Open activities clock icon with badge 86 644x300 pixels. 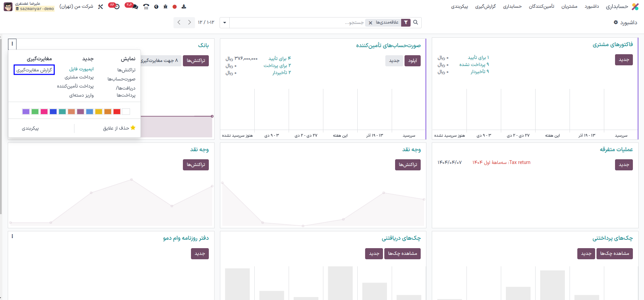117,7
